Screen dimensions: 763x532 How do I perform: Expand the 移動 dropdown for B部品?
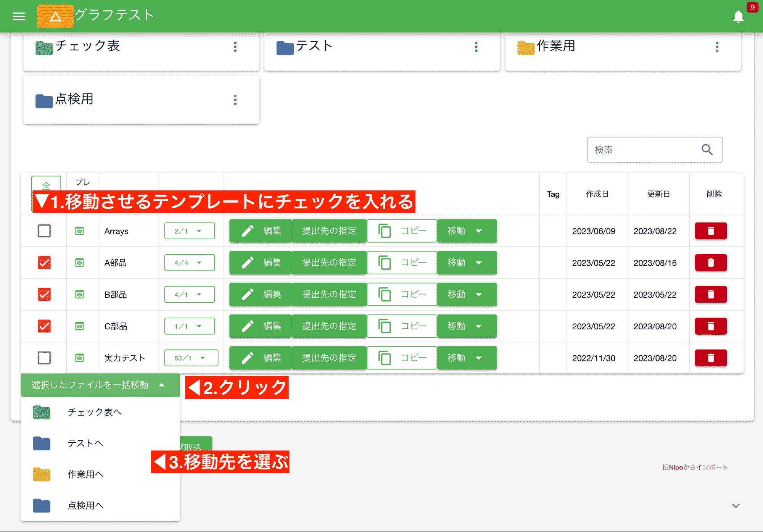coord(467,294)
